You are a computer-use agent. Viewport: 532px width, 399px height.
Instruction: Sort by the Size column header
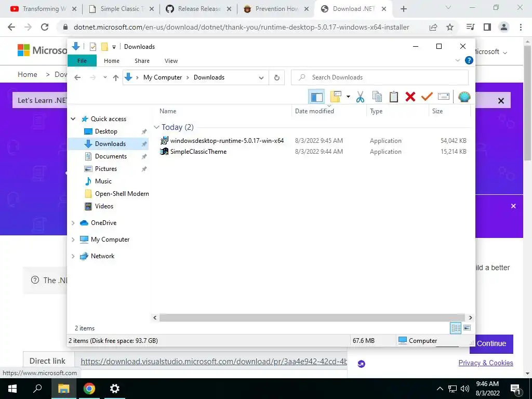pos(437,111)
